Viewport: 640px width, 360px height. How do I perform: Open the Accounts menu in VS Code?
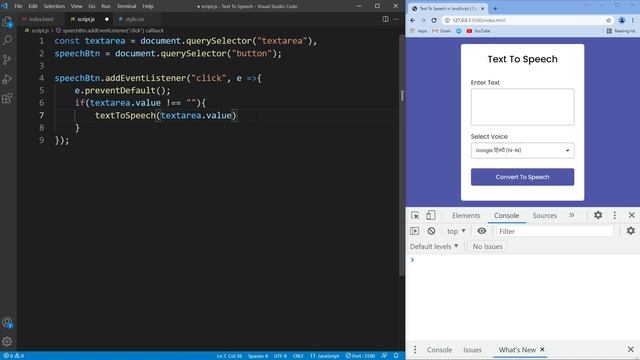point(7,322)
